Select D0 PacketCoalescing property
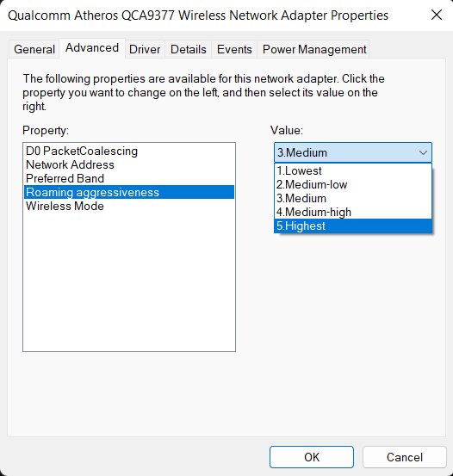The height and width of the screenshot is (476, 453). point(129,151)
